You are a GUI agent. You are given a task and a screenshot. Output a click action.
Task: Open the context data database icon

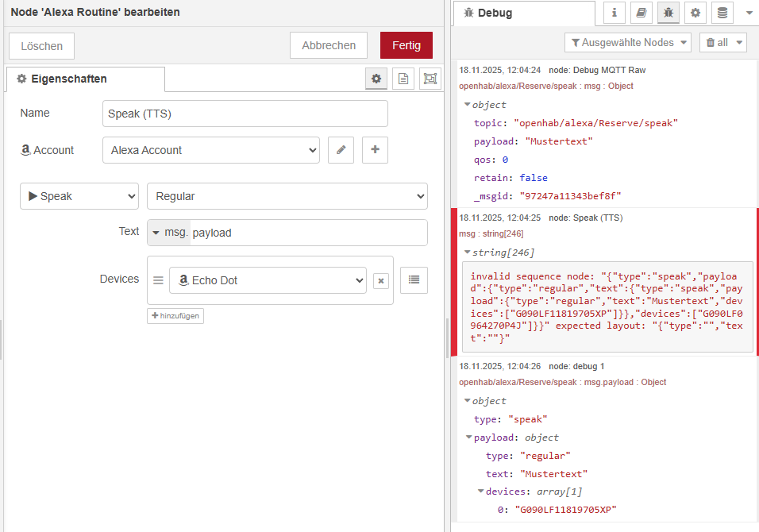(722, 13)
